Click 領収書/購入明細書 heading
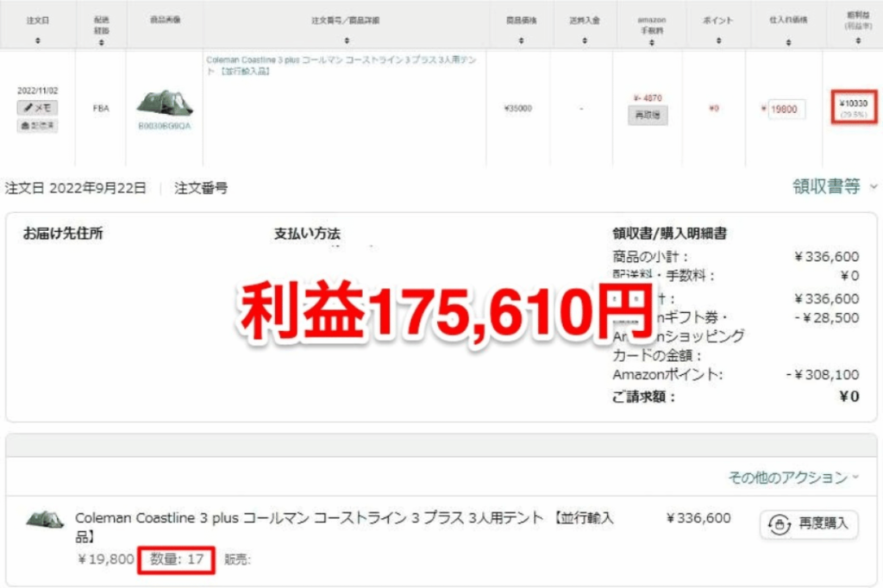The image size is (883, 588). [669, 233]
